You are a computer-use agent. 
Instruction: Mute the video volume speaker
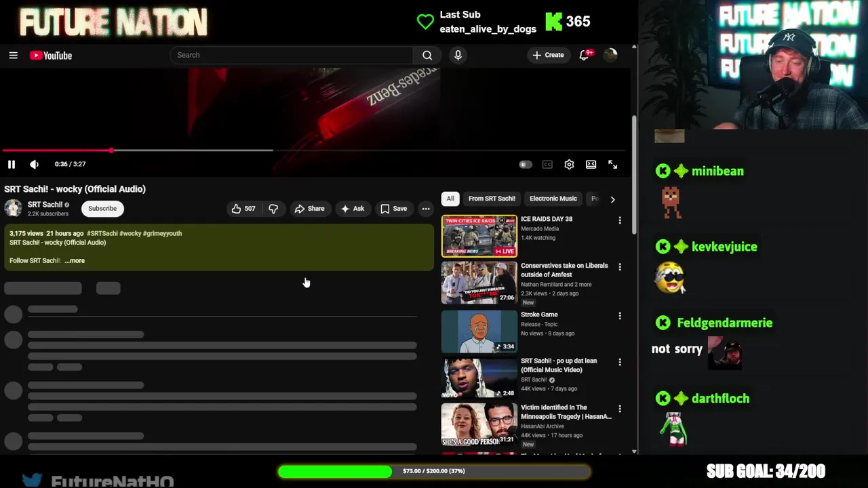(x=35, y=164)
